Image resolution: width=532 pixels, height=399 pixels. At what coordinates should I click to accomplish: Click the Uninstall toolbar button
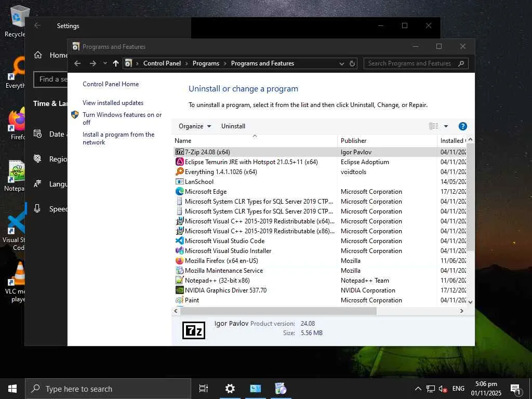coord(233,126)
